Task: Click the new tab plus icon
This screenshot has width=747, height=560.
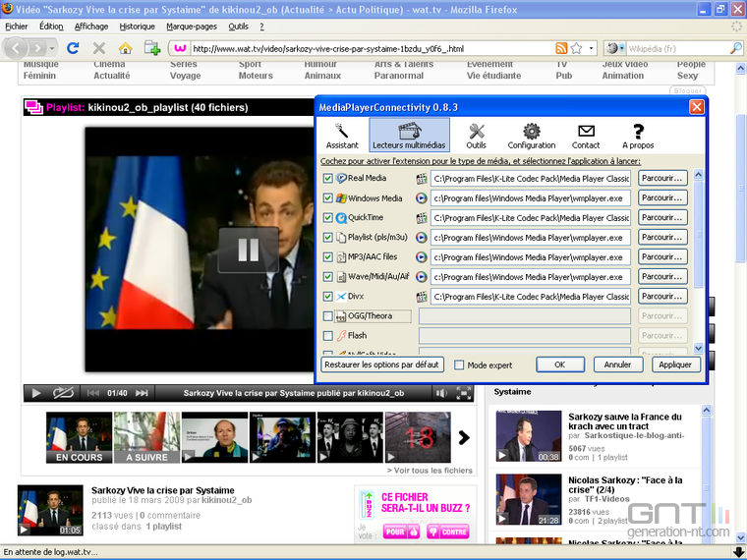Action: point(152,48)
